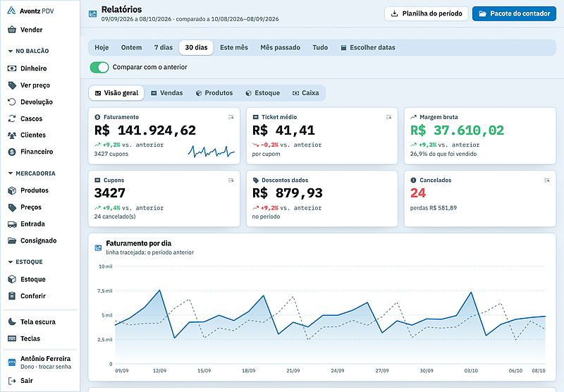564x392 pixels.
Task: Click the Margem bruta card
Action: [480, 135]
